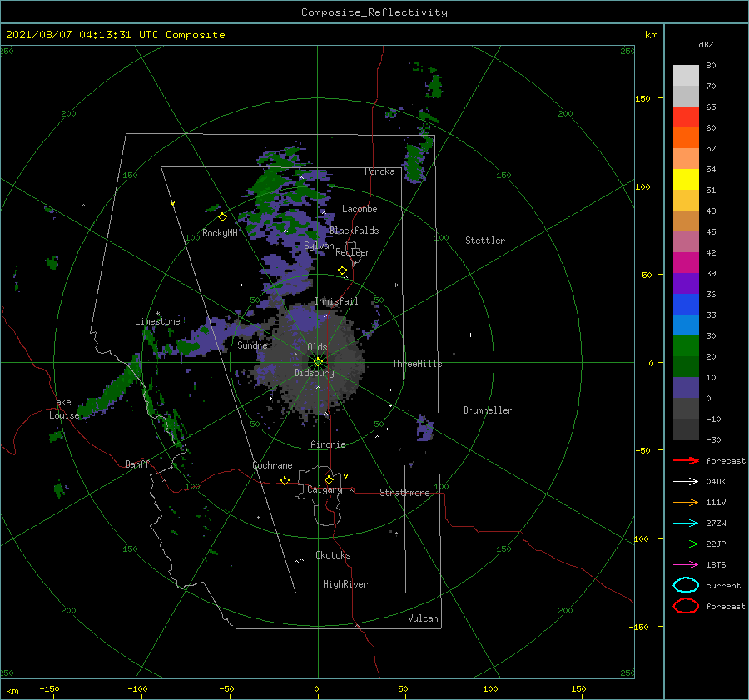The image size is (749, 700).
Task: Click the Ponoka label
Action: 379,171
